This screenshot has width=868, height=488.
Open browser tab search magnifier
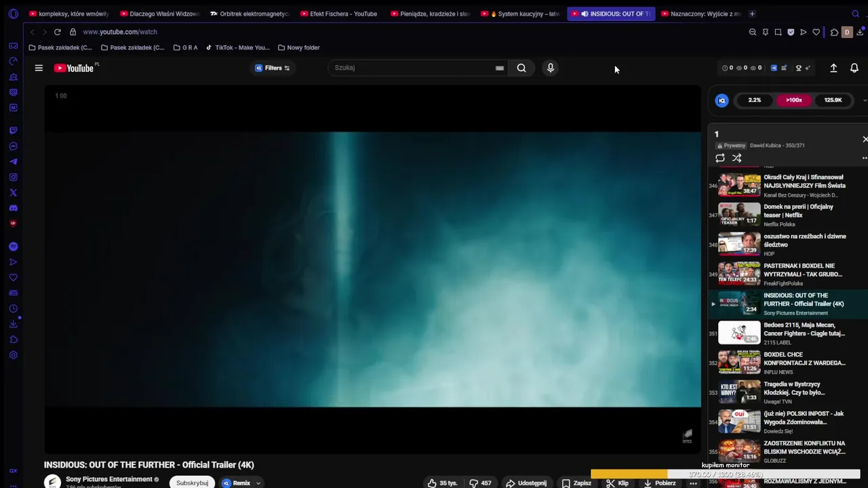855,14
